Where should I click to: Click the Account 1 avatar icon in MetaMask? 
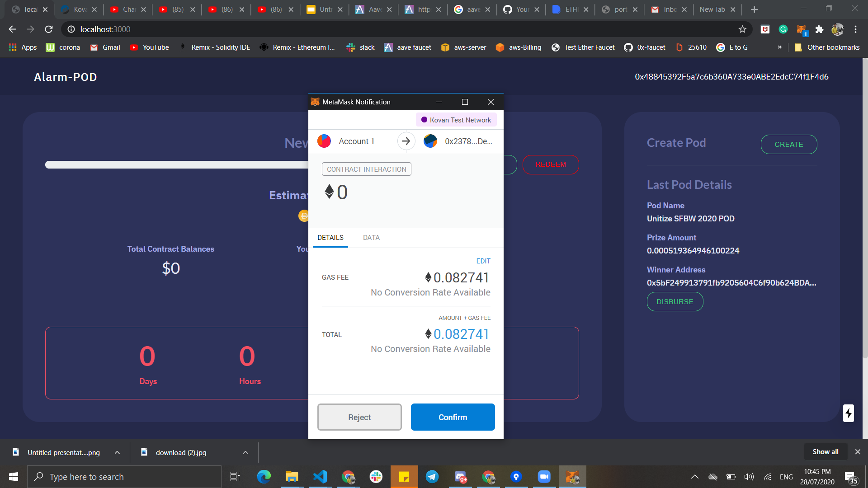pos(324,141)
